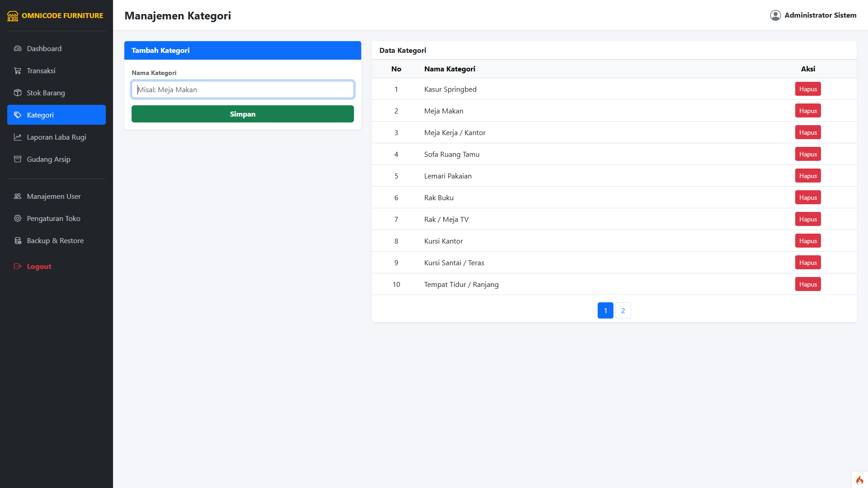Click the Pengaturan Toko gear icon
Screen dimensions: 868x488
click(x=18, y=218)
